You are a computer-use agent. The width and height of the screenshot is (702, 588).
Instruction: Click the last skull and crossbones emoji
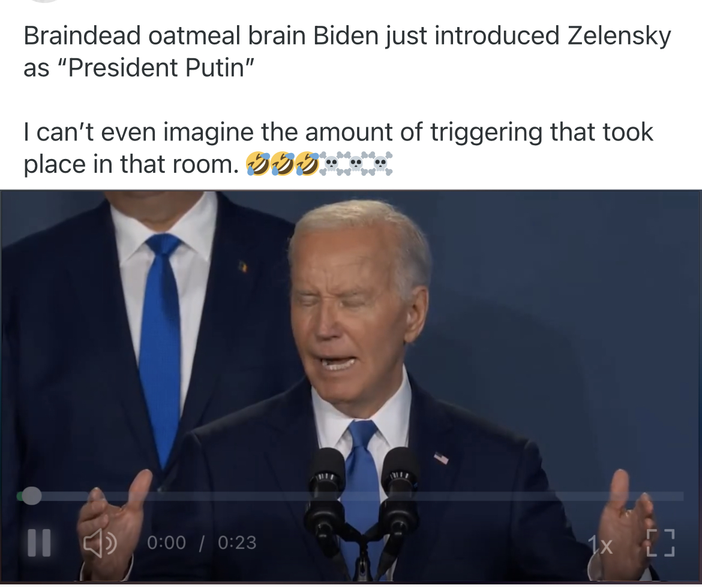click(380, 164)
